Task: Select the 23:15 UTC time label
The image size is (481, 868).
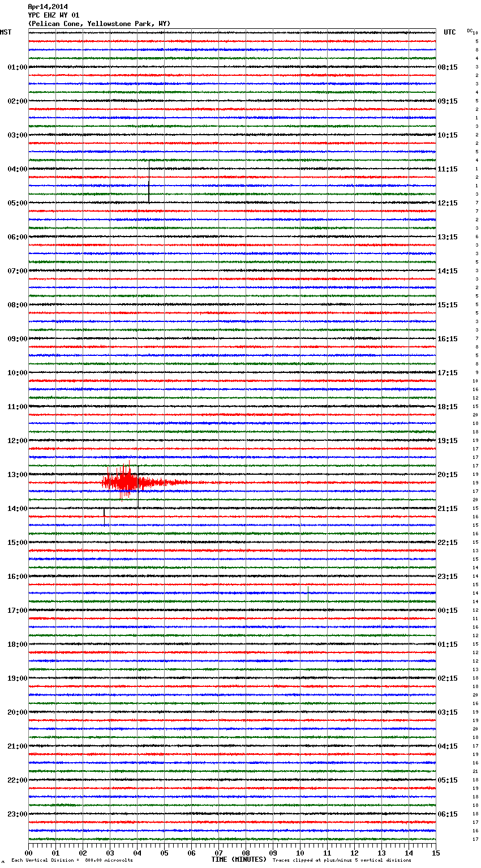Action: pyautogui.click(x=448, y=577)
